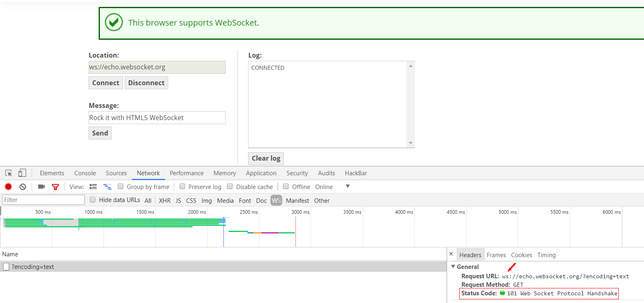Check the Disable cache option

(x=230, y=186)
